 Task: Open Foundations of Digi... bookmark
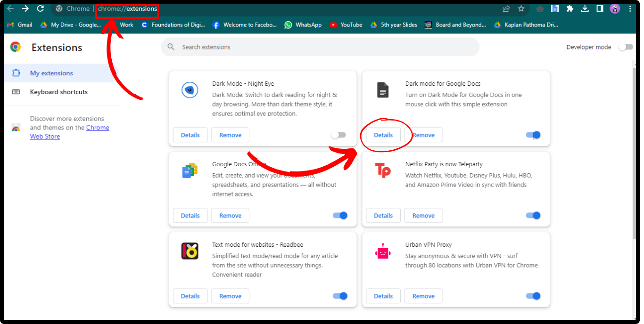[x=173, y=25]
